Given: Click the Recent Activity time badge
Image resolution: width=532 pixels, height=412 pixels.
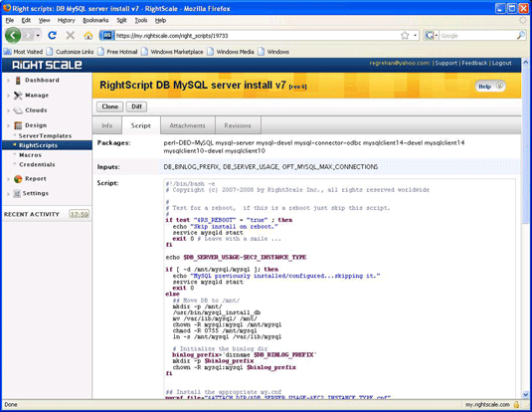Looking at the screenshot, I should click(79, 214).
